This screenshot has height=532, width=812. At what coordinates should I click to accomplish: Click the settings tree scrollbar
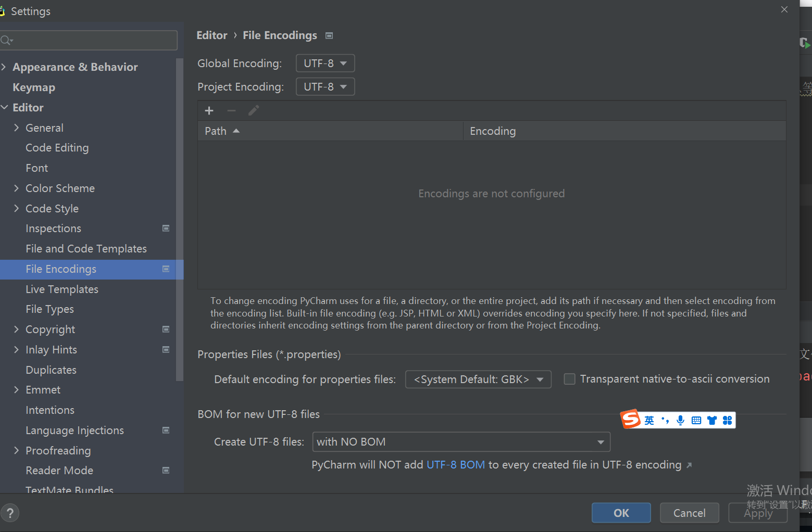180,220
